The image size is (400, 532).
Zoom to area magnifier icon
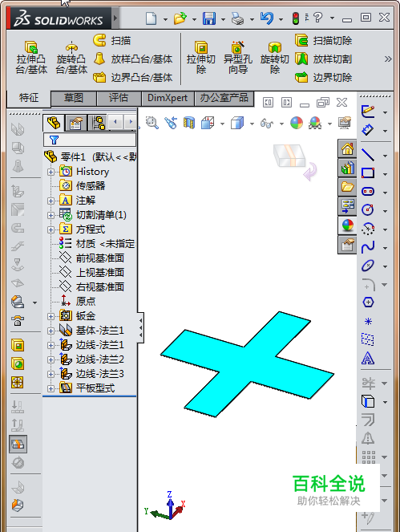[x=152, y=123]
